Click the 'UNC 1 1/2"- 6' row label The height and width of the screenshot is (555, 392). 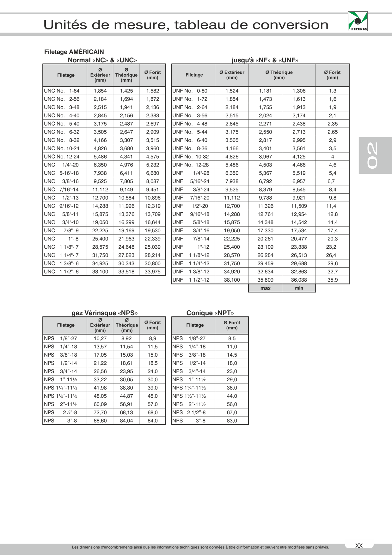(61, 272)
